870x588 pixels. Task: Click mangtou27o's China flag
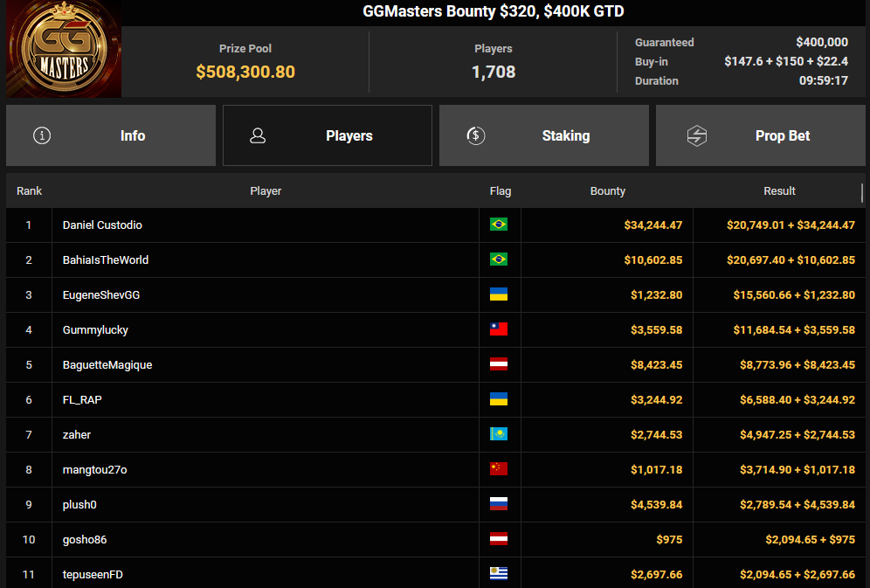click(x=498, y=468)
